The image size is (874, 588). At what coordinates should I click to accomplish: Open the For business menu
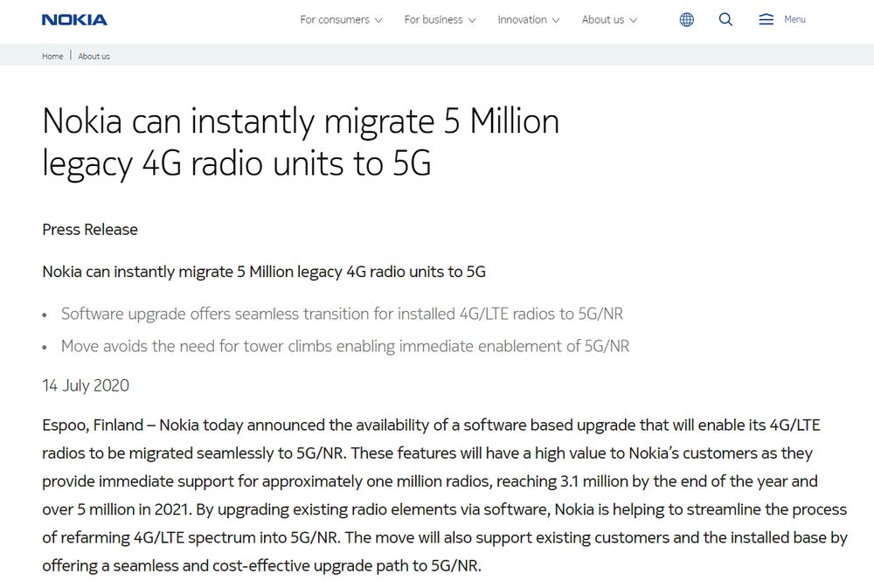click(434, 20)
